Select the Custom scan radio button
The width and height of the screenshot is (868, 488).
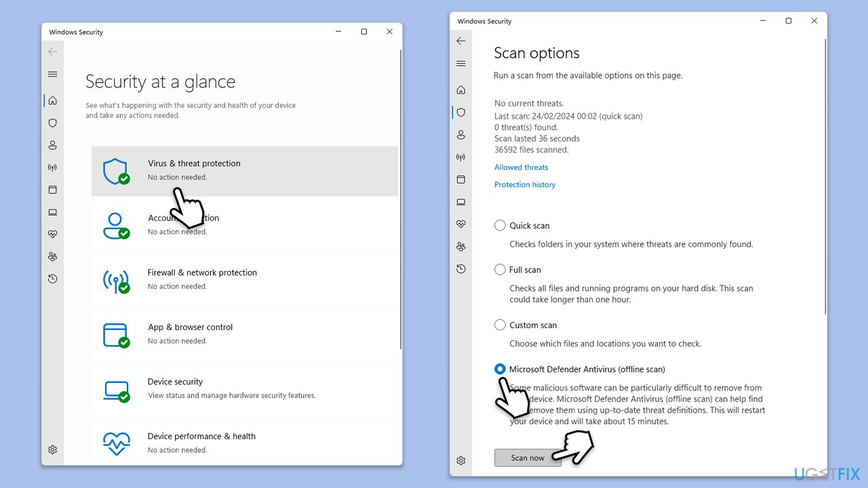(x=500, y=325)
